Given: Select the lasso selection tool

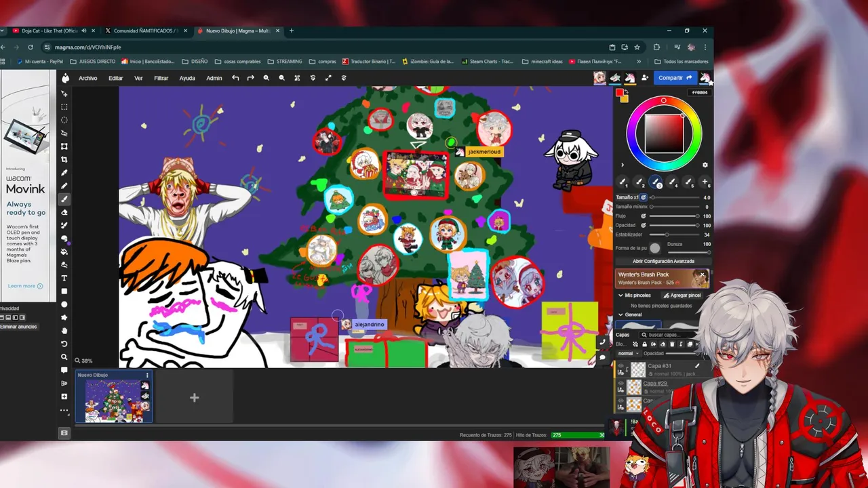Looking at the screenshot, I should [64, 133].
